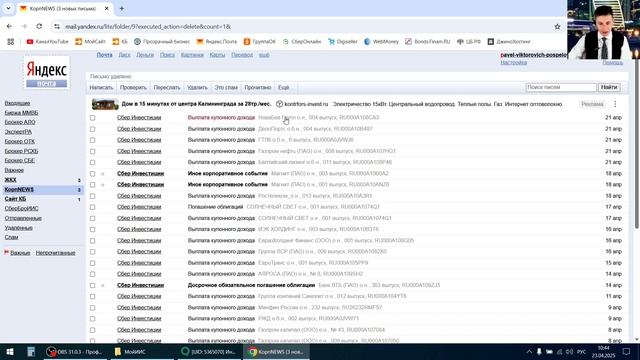Open the ГруппаОК bookmark

260,42
